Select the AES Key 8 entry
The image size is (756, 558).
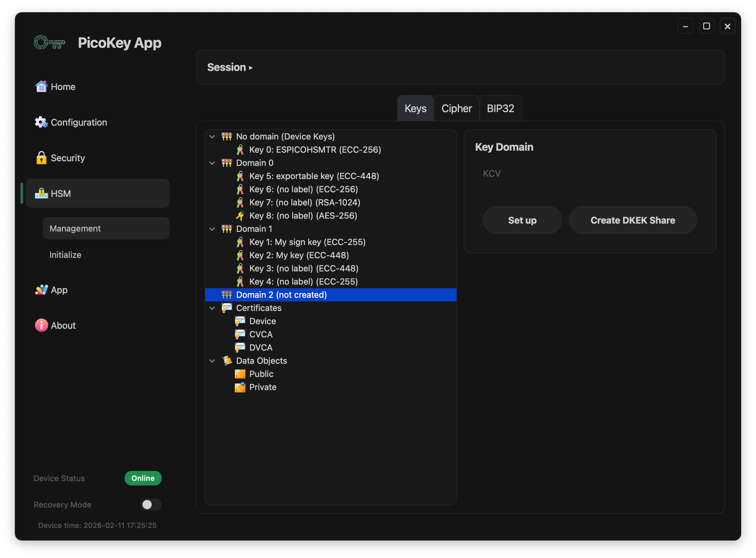pyautogui.click(x=303, y=215)
